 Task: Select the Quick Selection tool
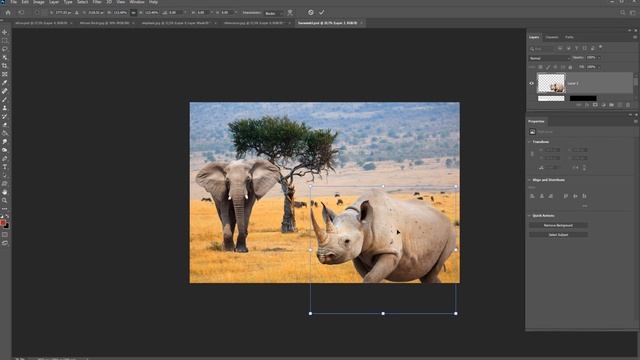pyautogui.click(x=4, y=58)
